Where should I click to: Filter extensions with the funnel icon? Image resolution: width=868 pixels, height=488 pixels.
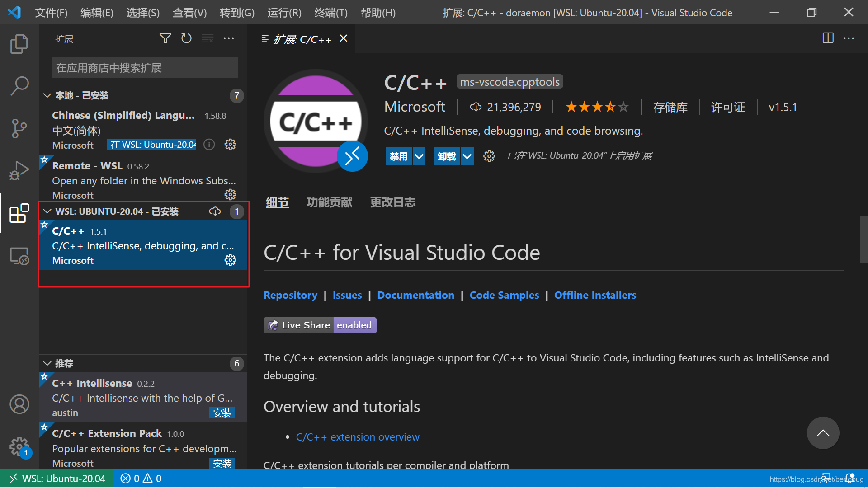[165, 38]
